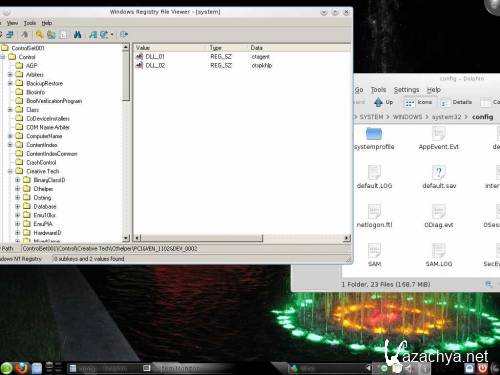Select the CrashControl key
This screenshot has width=500, height=375.
(36, 162)
